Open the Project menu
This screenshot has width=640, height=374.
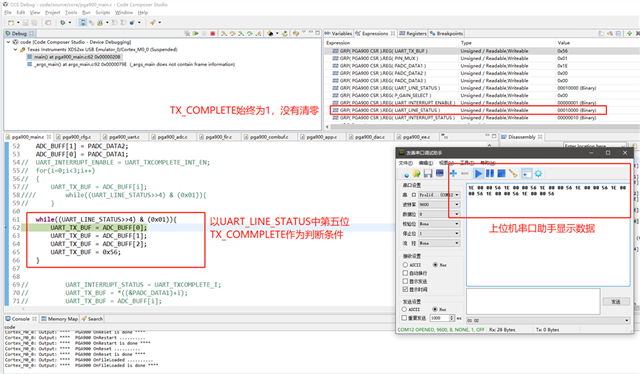click(53, 13)
